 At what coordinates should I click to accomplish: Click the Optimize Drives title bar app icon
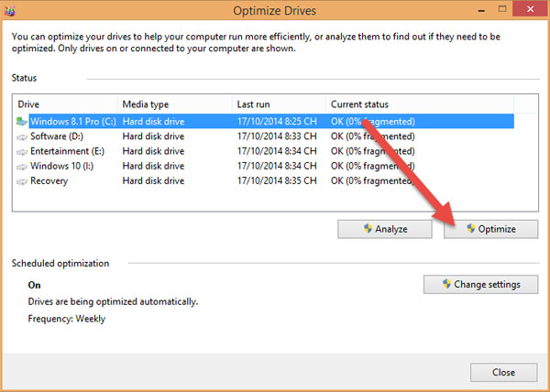click(x=9, y=10)
